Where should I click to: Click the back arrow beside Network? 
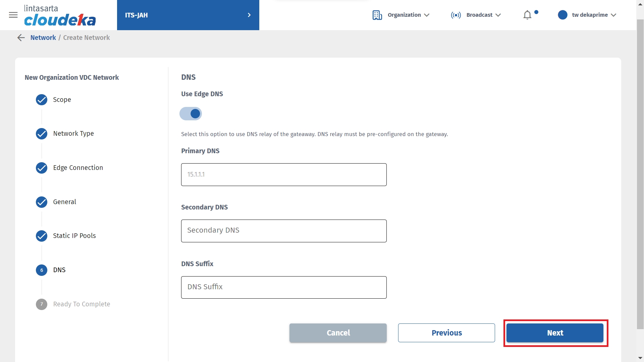click(x=21, y=38)
